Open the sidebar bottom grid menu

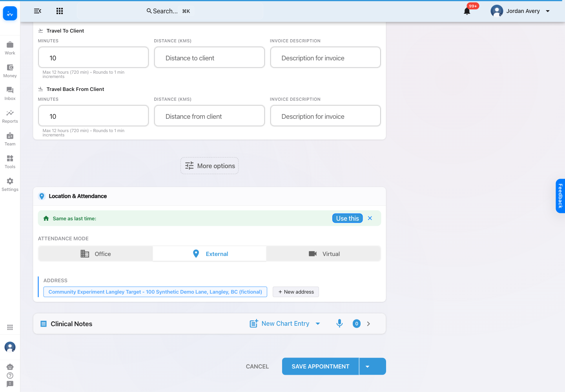(10, 327)
